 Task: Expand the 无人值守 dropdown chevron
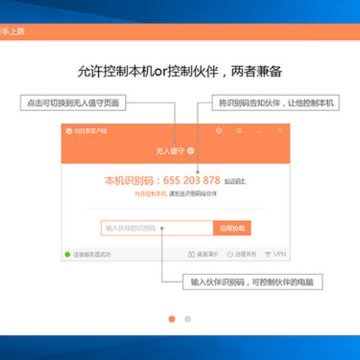click(191, 151)
